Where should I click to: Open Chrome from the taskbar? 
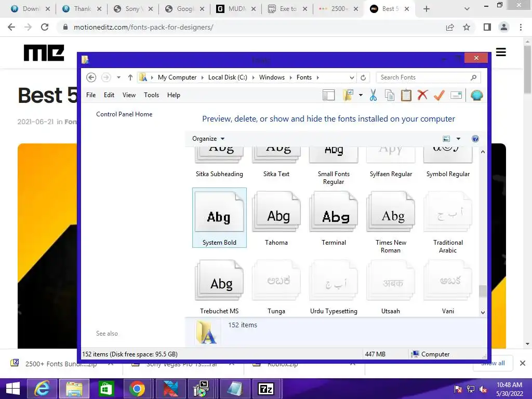[x=137, y=389]
